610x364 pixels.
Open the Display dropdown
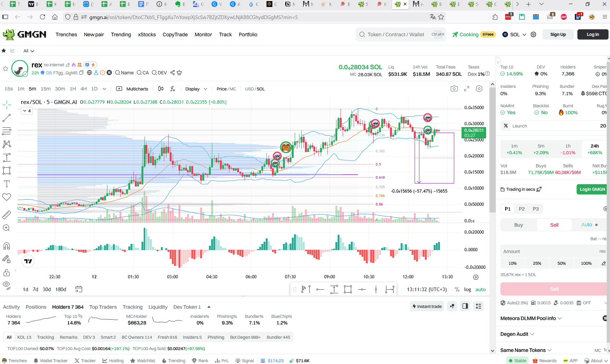point(196,89)
